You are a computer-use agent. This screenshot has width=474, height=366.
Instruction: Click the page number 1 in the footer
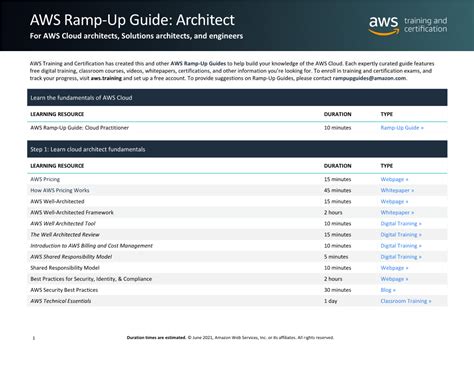click(34, 338)
